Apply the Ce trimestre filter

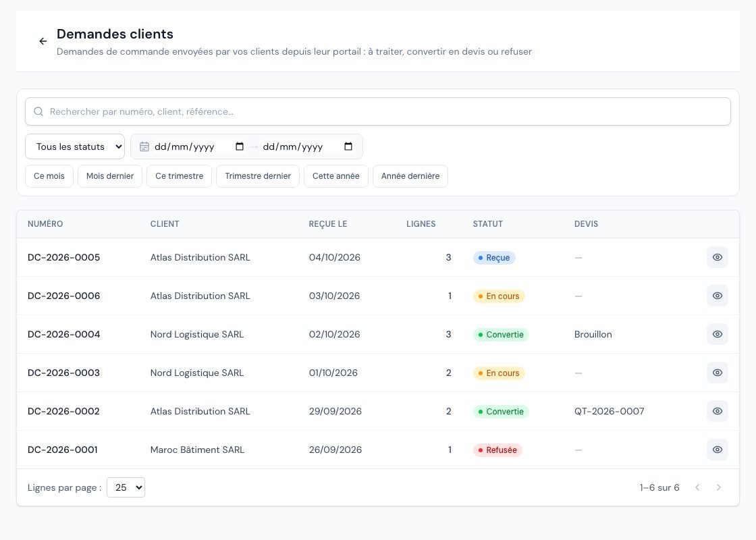180,176
